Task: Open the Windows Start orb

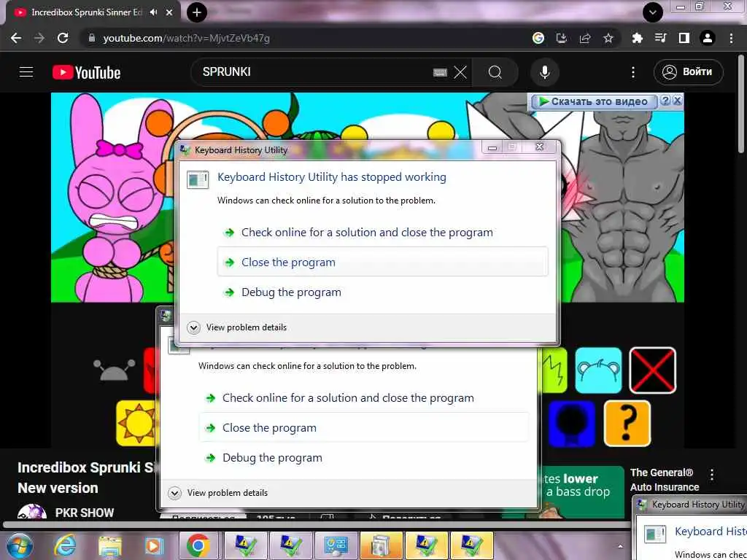Action: pos(20,545)
